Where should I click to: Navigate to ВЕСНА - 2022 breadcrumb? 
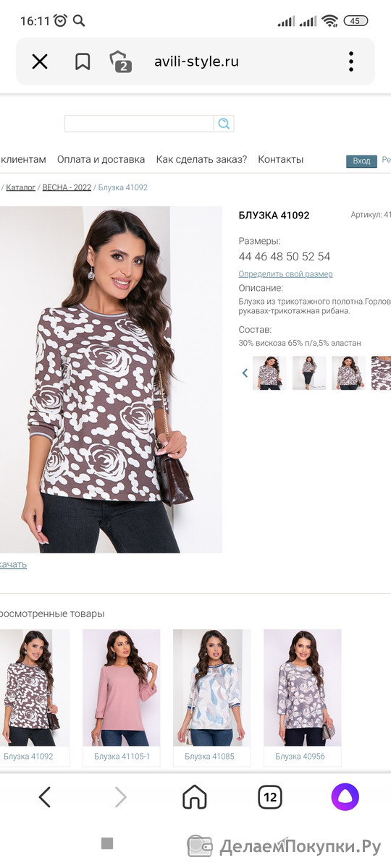pyautogui.click(x=67, y=187)
